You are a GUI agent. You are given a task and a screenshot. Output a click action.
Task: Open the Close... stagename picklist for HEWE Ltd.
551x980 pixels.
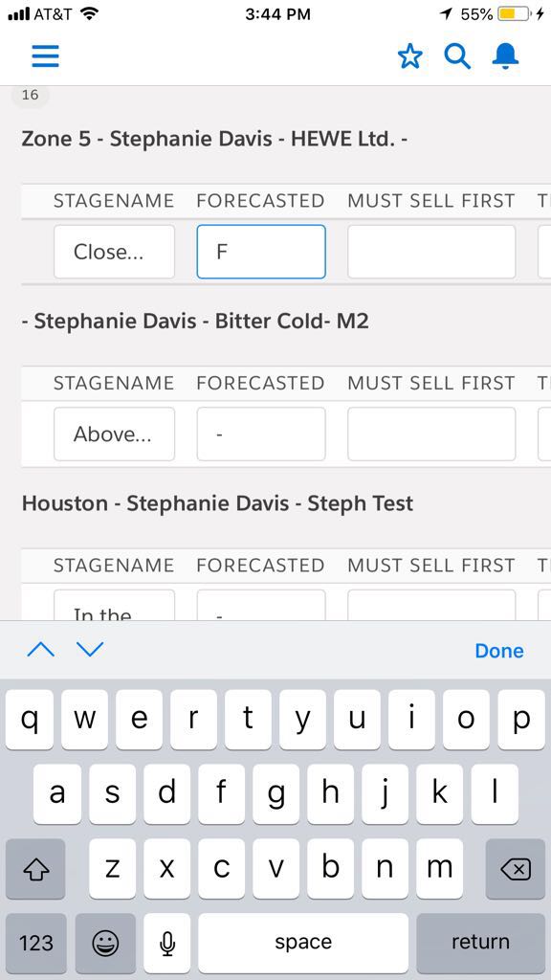coord(115,252)
